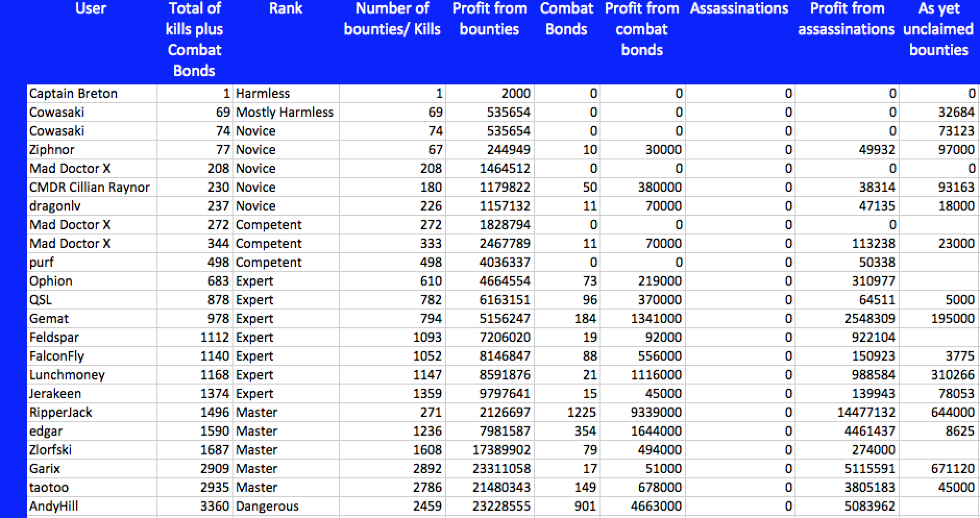This screenshot has height=518, width=980.
Task: Select Mad Doctor X's total kills 344
Action: [x=195, y=243]
